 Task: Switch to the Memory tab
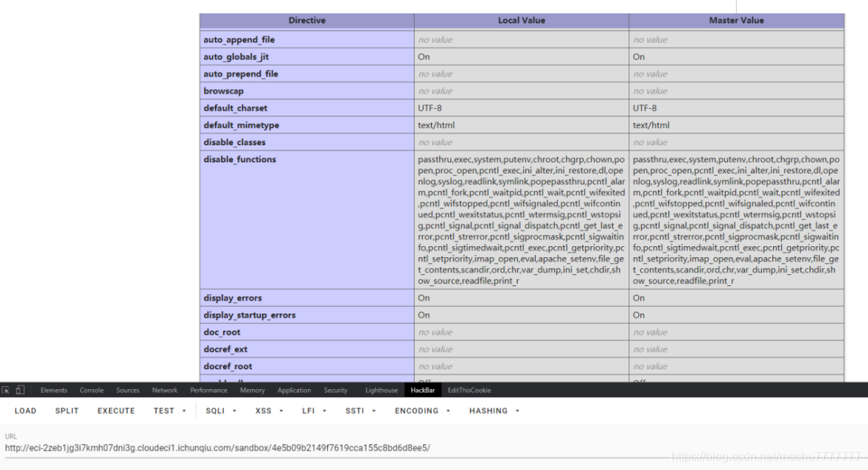pos(252,391)
